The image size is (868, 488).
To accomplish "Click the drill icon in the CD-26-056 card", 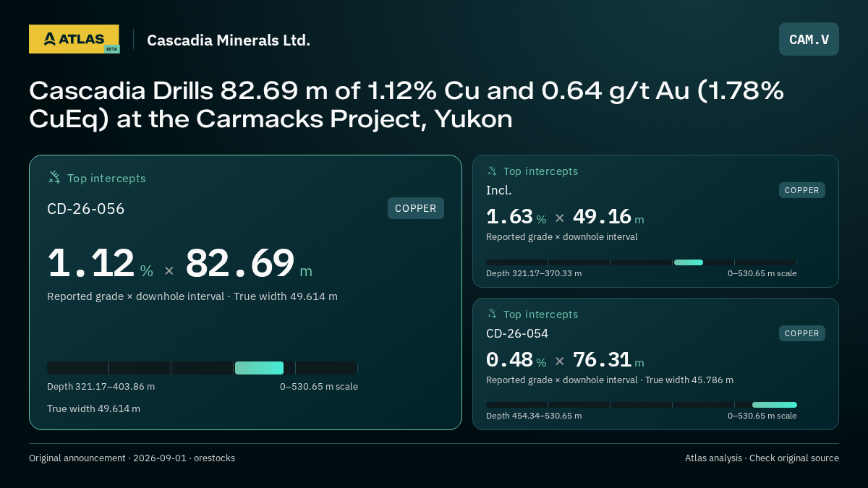I will (x=54, y=178).
